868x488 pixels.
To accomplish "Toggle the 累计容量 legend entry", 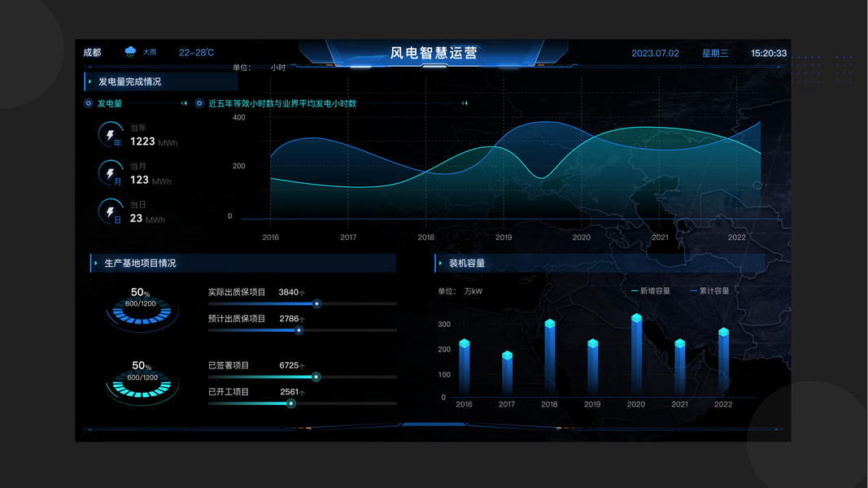I will pyautogui.click(x=709, y=291).
